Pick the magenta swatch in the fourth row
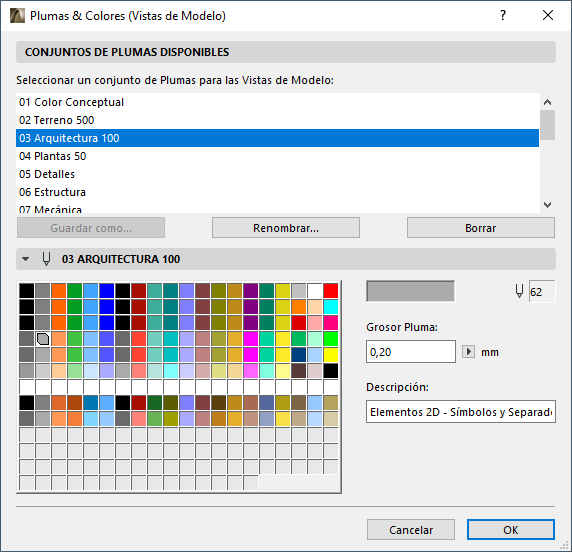572x552 pixels. [x=251, y=339]
